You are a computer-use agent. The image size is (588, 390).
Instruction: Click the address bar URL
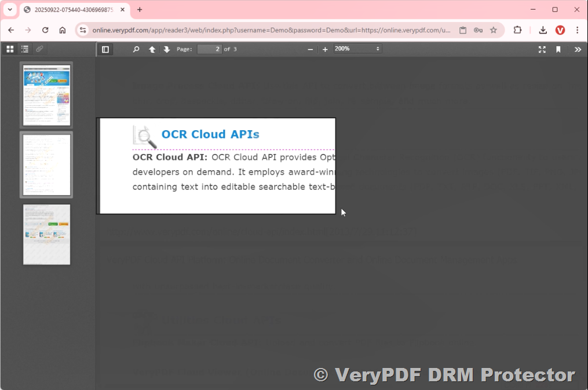(x=272, y=30)
